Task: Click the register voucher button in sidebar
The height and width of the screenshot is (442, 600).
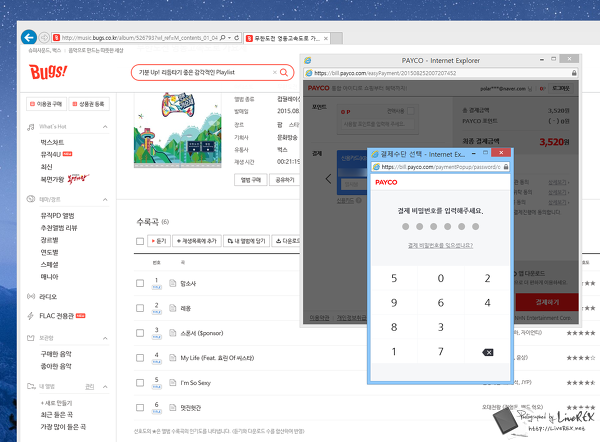Action: coord(89,104)
